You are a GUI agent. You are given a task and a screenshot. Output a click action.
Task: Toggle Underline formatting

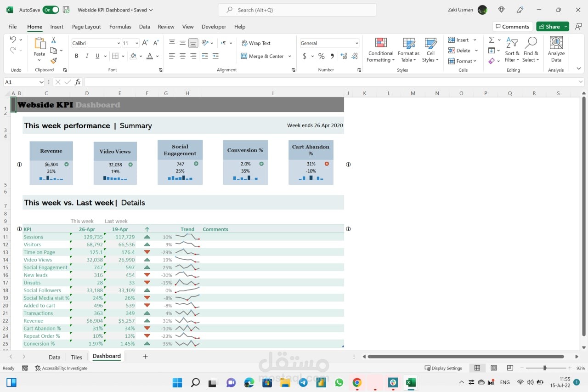[x=97, y=56]
